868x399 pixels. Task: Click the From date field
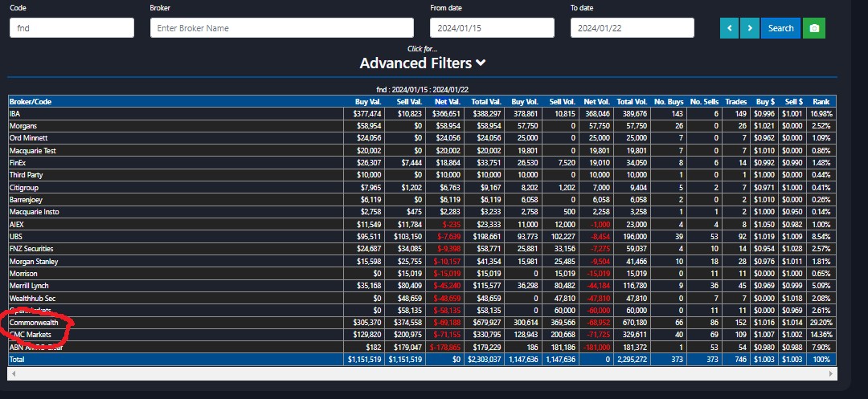[x=492, y=27]
